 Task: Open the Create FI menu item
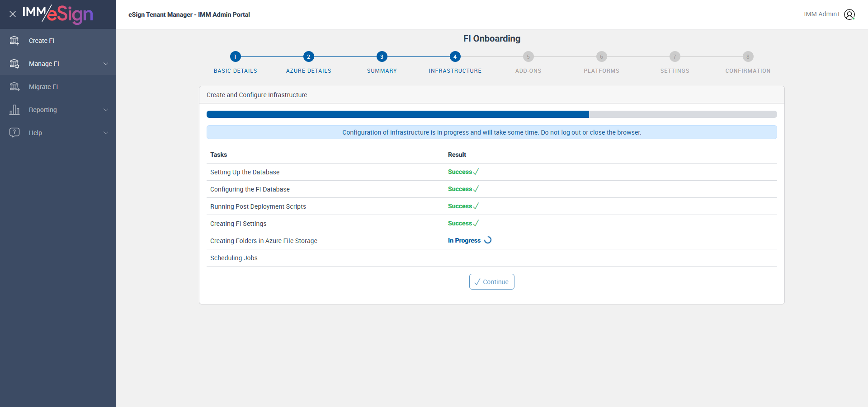click(x=58, y=41)
